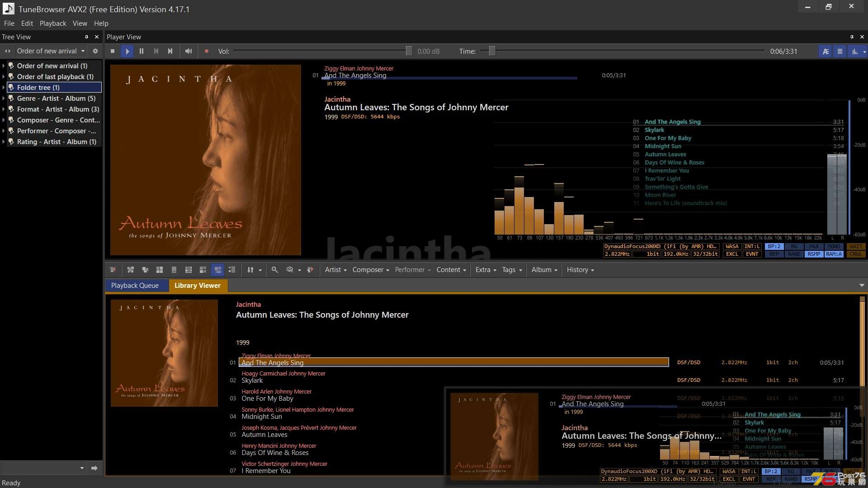This screenshot has width=868, height=488.
Task: Click the RSMP resampling status icon
Action: (x=813, y=254)
